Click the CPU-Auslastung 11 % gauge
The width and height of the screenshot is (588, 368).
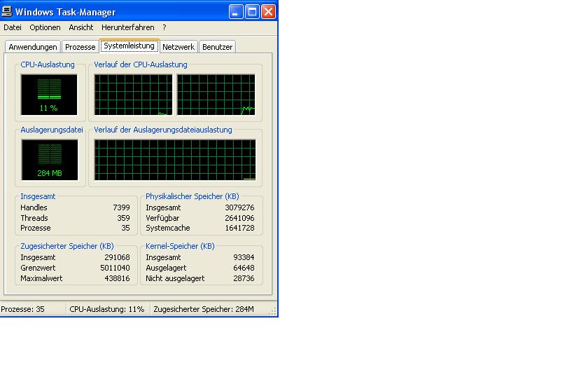[49, 95]
